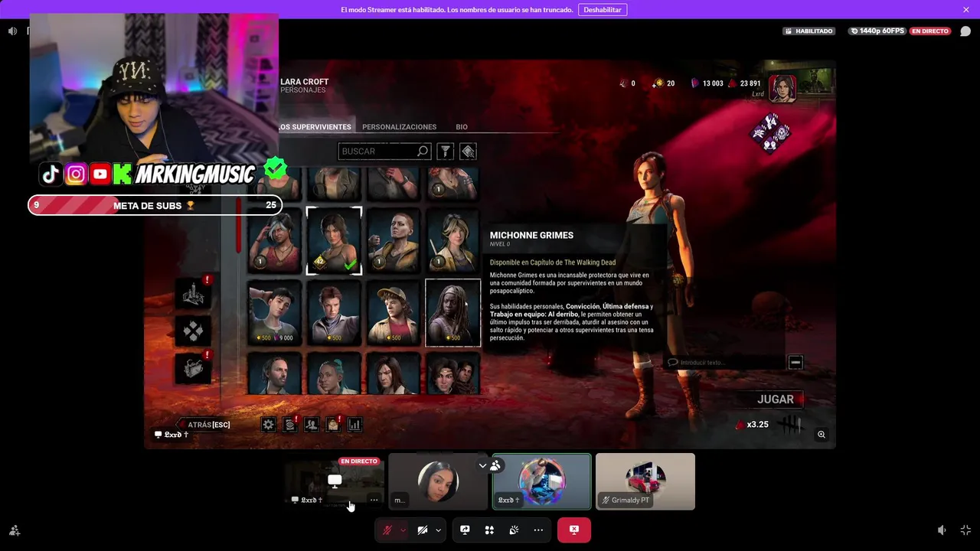The height and width of the screenshot is (551, 980).
Task: Open the character sort icon next to the filter
Action: click(x=469, y=152)
